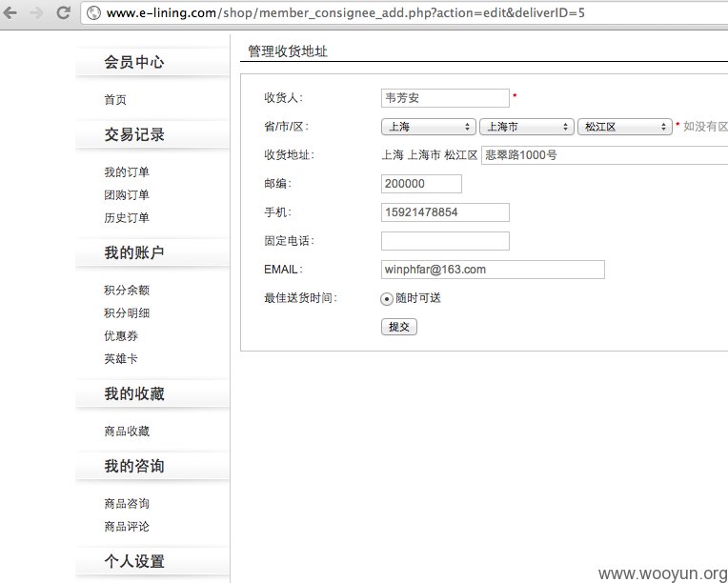Click the globe site info icon
The height and width of the screenshot is (583, 728).
coord(93,12)
